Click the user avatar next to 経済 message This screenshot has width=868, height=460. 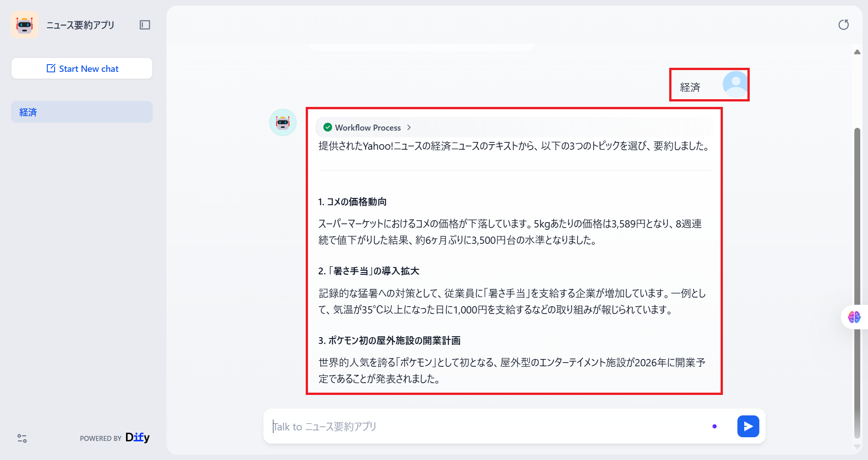(x=734, y=84)
